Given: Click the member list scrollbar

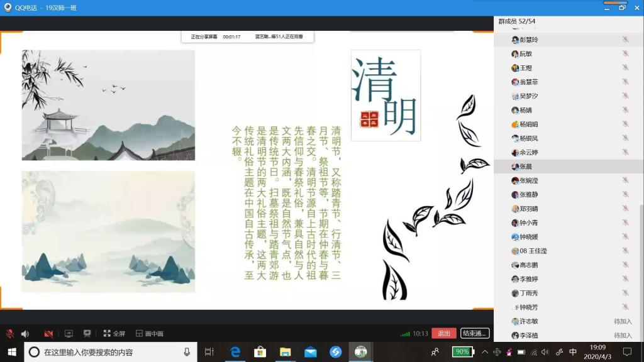Looking at the screenshot, I should pyautogui.click(x=640, y=251).
